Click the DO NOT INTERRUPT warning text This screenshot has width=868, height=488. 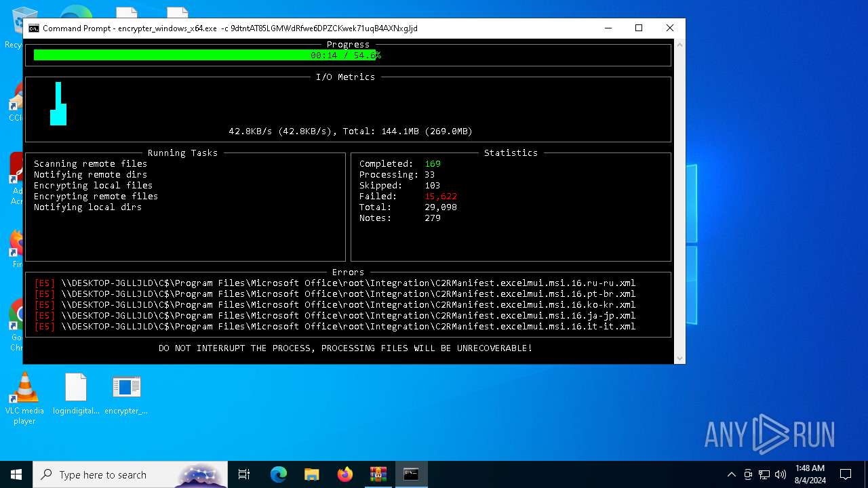(345, 348)
